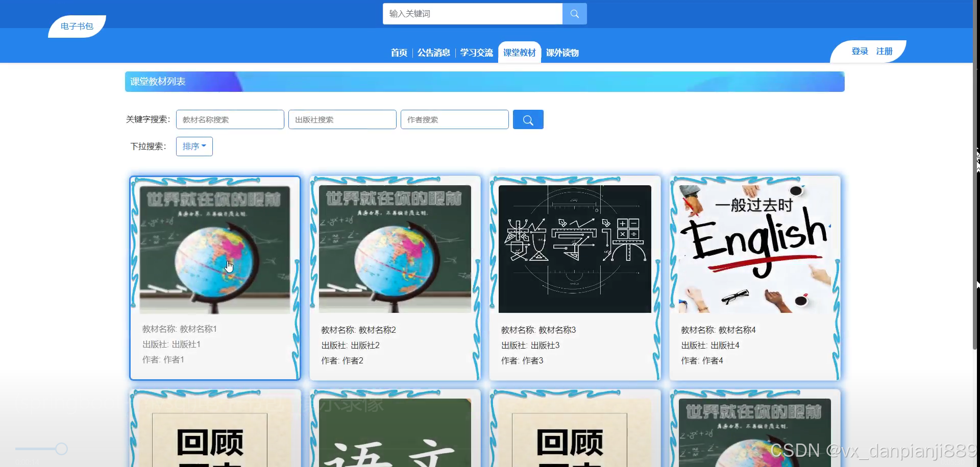The width and height of the screenshot is (980, 467).
Task: Click the 电子书包 logo
Action: (x=77, y=27)
